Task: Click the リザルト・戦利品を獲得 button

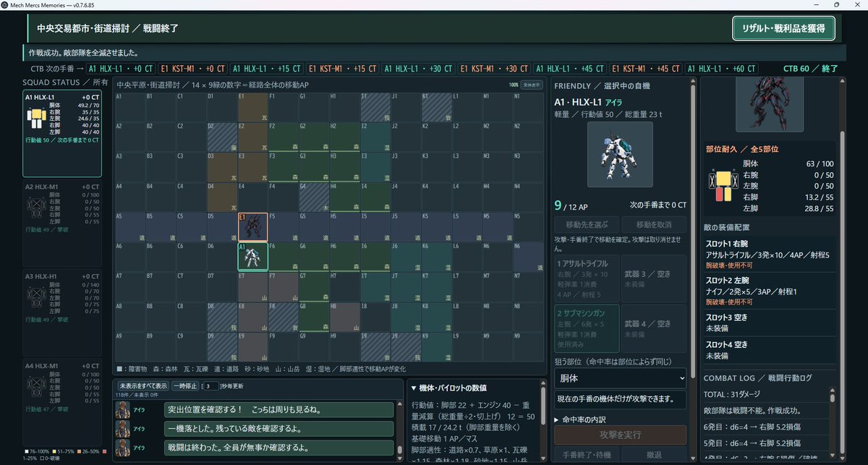Action: tap(784, 28)
